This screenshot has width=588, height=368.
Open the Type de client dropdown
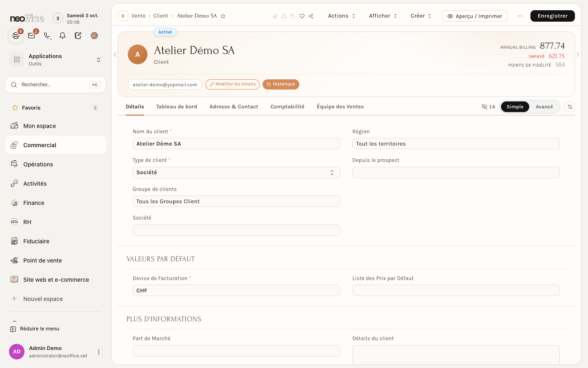[236, 173]
